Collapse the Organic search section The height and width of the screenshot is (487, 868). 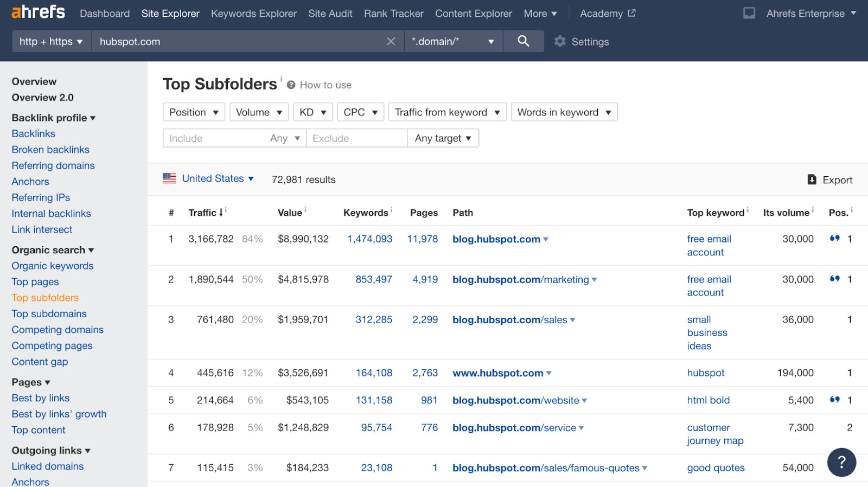click(53, 250)
